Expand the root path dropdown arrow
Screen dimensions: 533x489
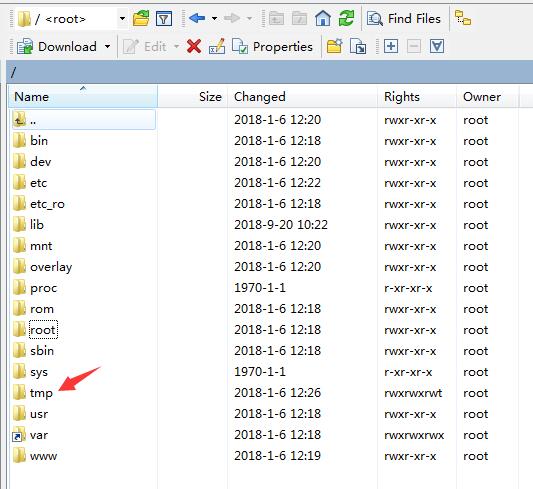(122, 18)
